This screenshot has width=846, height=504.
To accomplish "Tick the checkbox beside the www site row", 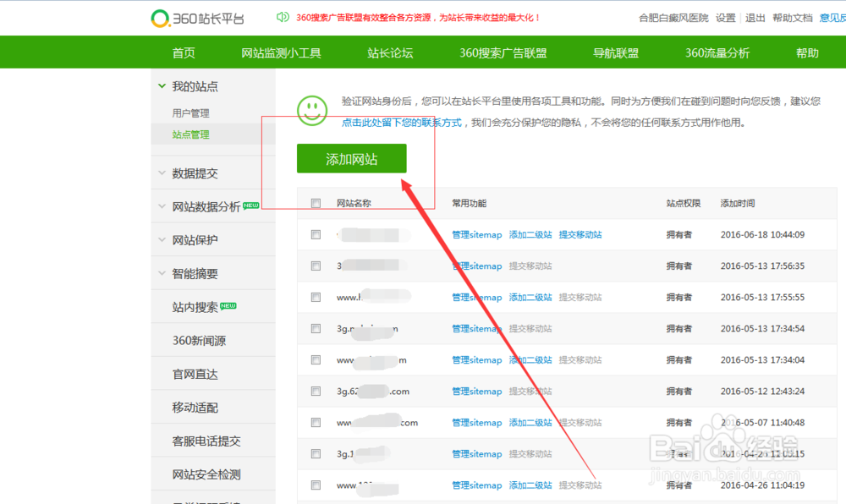I will coord(316,297).
